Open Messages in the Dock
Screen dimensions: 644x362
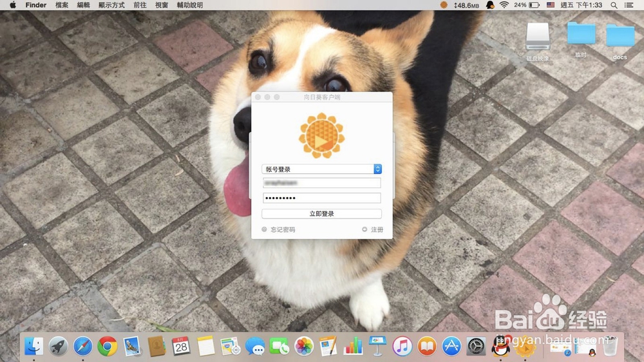(x=255, y=346)
